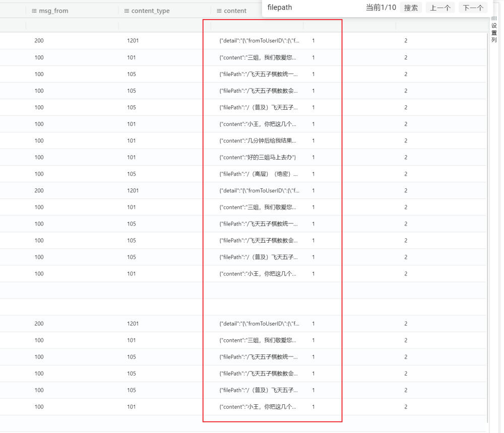This screenshot has width=504, height=433.
Task: Click the filter cell under content header
Action: coord(257,25)
